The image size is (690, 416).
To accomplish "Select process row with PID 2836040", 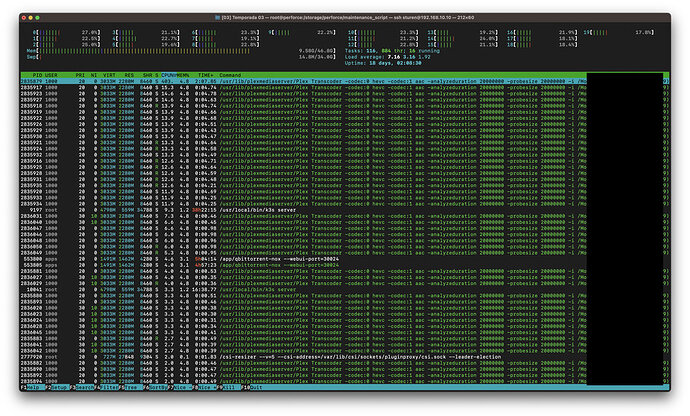I will 345,222.
